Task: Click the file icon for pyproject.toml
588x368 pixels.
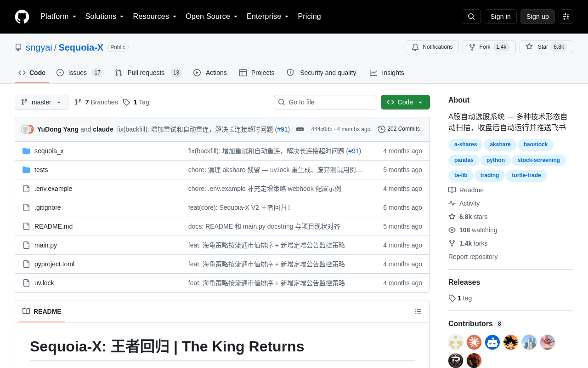Action: click(x=26, y=264)
